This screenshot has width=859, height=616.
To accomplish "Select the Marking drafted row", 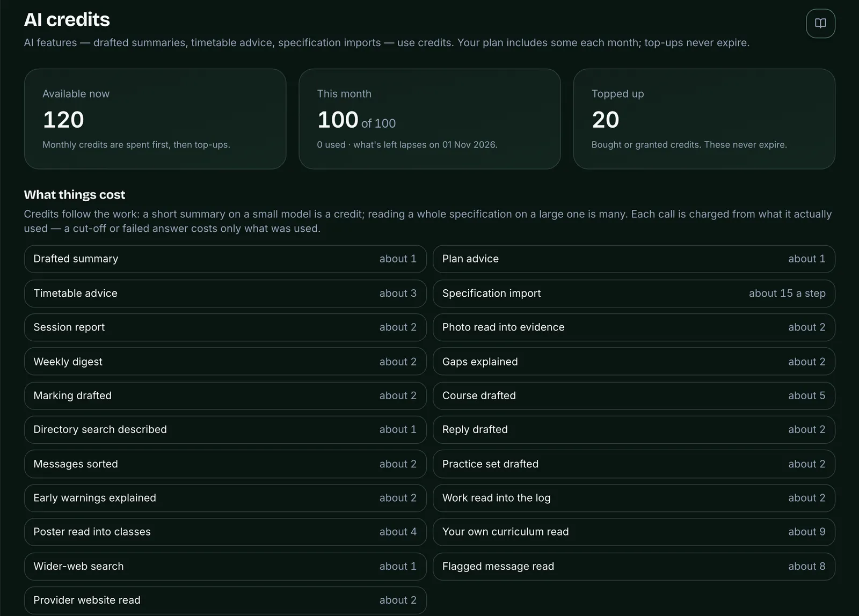I will [225, 395].
